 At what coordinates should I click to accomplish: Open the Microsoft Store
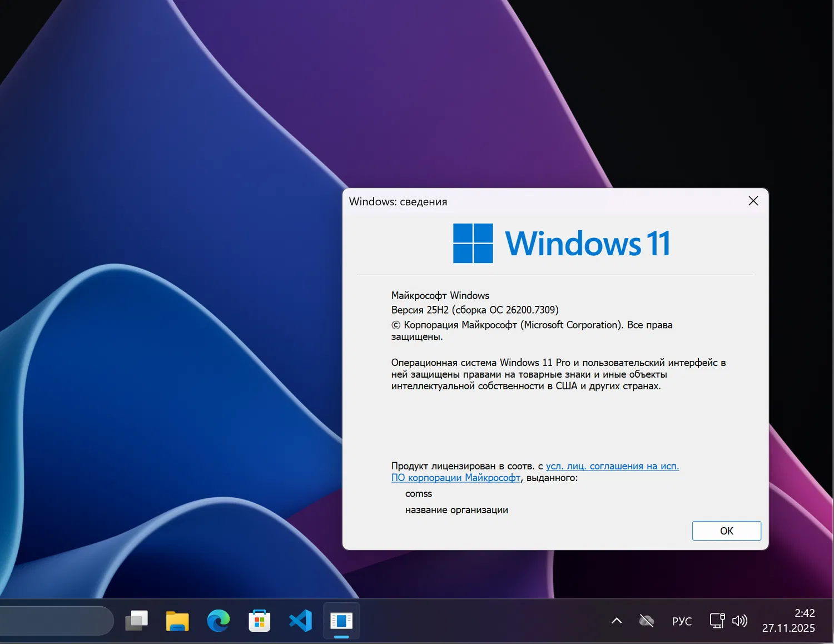click(259, 621)
